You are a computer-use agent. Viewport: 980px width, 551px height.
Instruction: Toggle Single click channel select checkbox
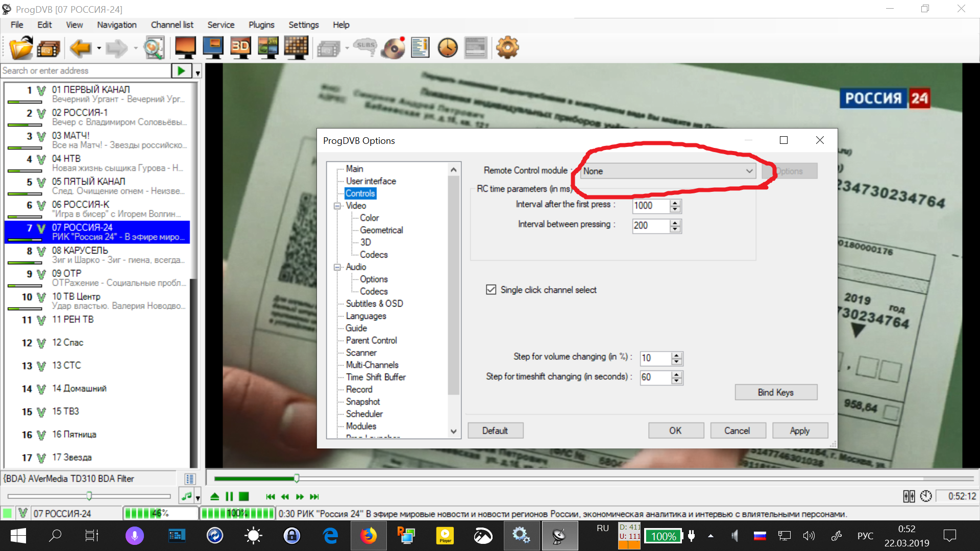coord(491,290)
